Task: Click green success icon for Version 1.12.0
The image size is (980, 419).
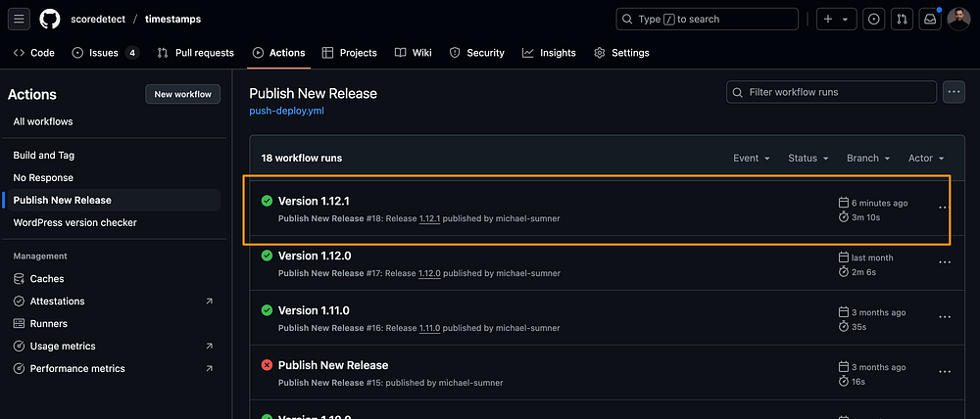Action: click(x=267, y=256)
